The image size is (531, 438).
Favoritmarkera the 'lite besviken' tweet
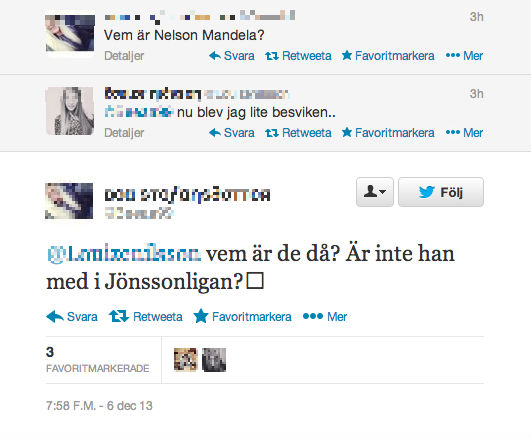point(388,132)
